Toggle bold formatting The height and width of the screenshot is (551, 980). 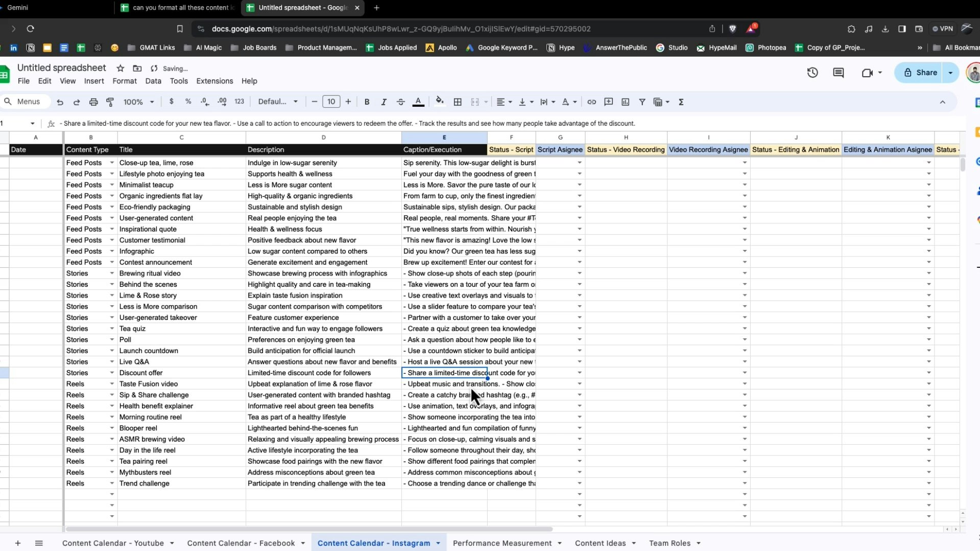367,102
